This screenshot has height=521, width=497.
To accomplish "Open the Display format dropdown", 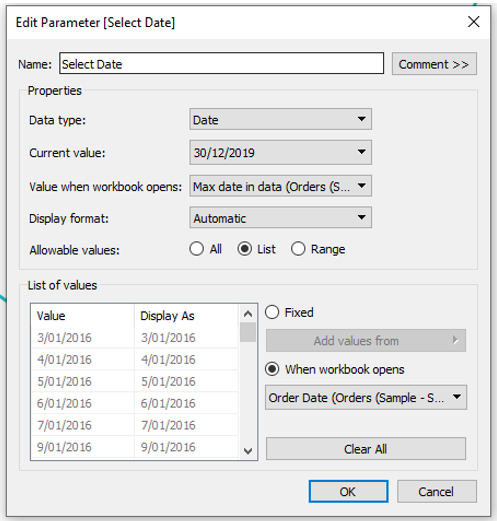I will tap(280, 218).
